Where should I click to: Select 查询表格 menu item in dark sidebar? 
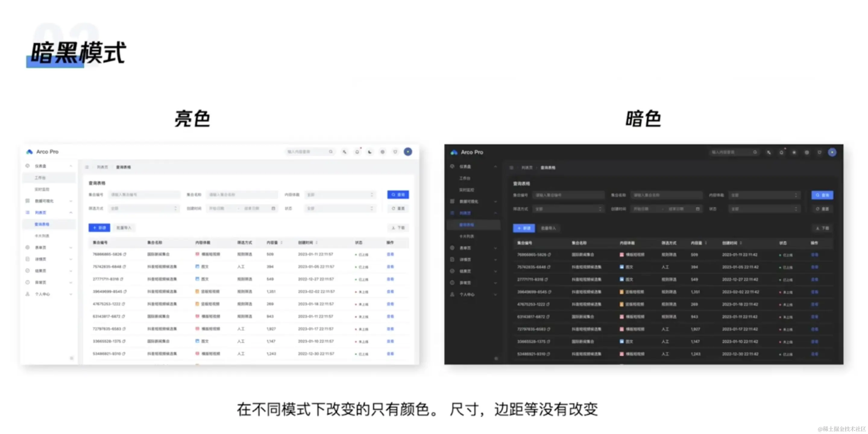466,225
